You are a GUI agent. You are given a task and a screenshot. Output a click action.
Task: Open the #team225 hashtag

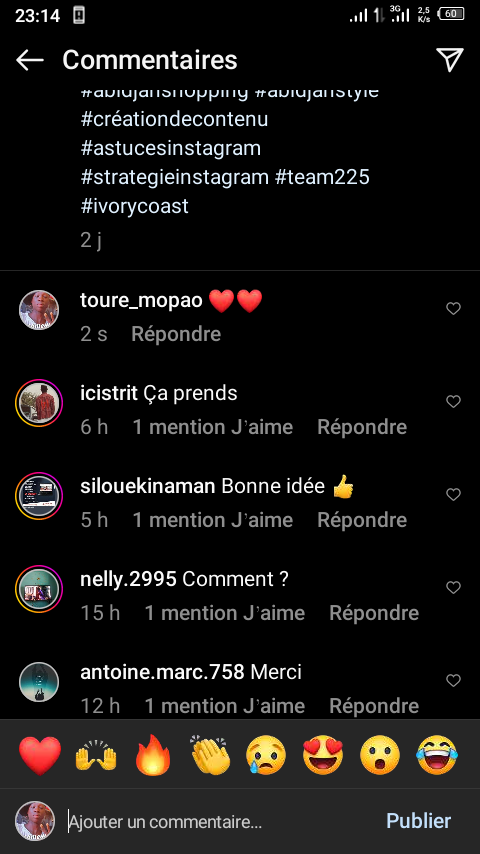tap(322, 177)
